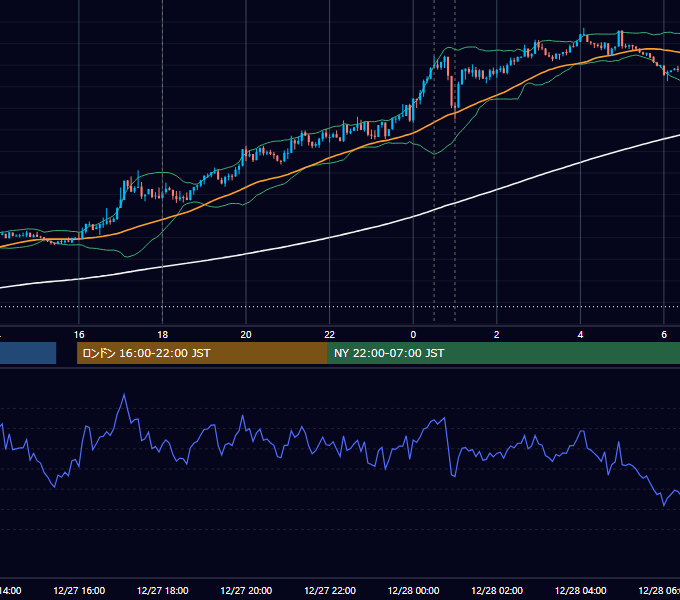Click hour label 2 under price chart
Viewport: 680px width, 600px height.
click(497, 335)
